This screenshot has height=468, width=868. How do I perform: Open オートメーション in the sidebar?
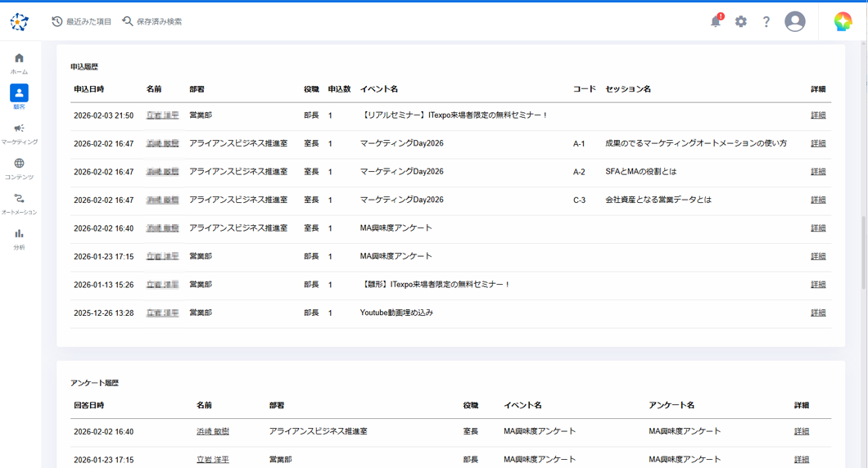pyautogui.click(x=19, y=204)
